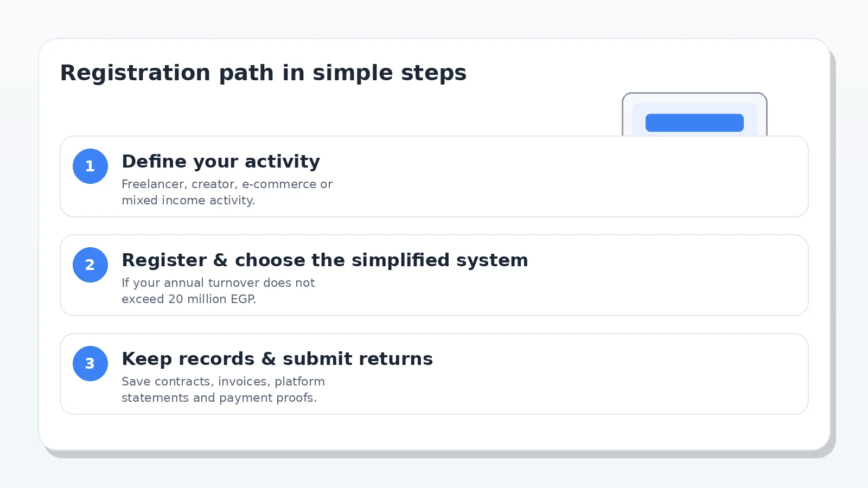Click the 'Save contracts, invoices, platform' text

[x=223, y=382]
